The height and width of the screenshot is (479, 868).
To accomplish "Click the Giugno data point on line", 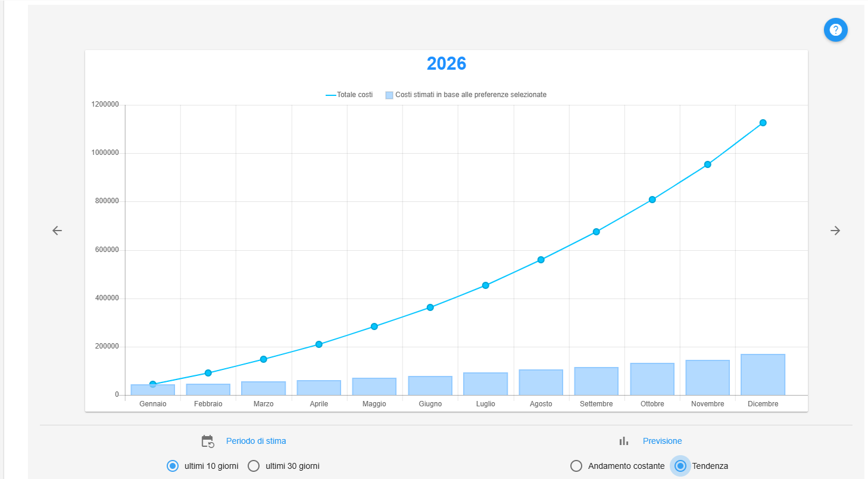I will (x=430, y=307).
